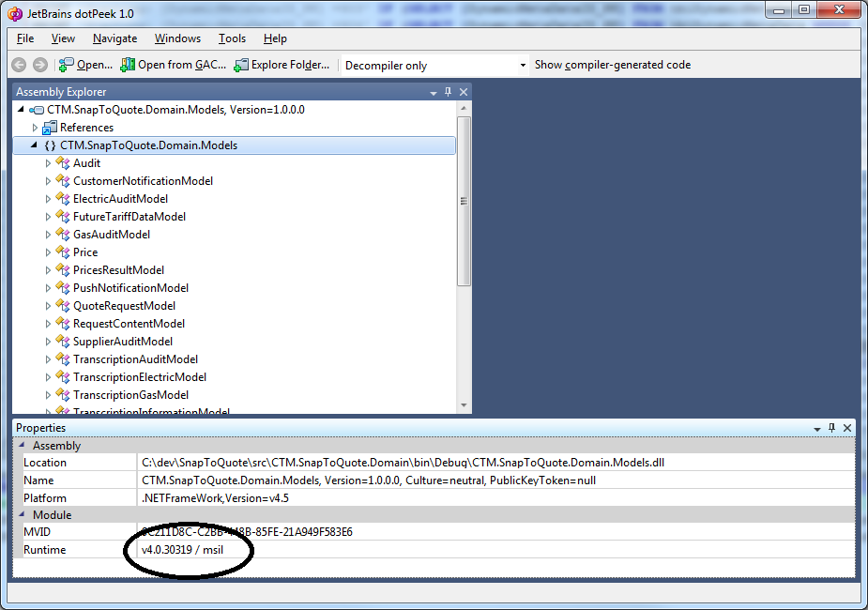The width and height of the screenshot is (868, 610).
Task: Open the View menu
Action: (63, 38)
